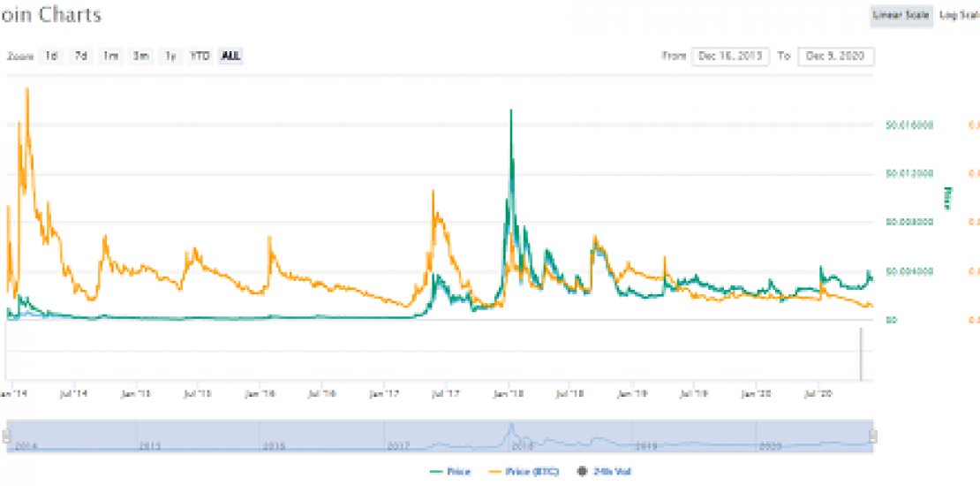The image size is (980, 486).
Task: Set zoom to 1m
Action: coord(110,56)
